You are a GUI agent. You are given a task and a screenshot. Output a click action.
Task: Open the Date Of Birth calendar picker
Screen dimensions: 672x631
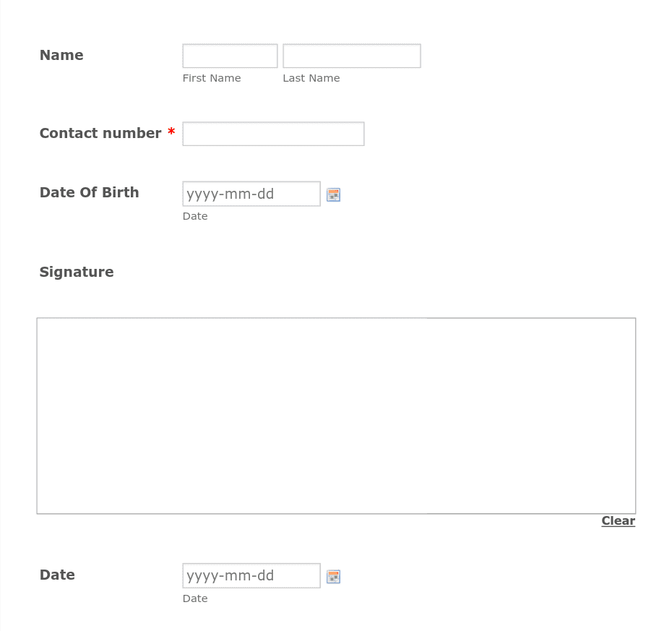click(333, 194)
